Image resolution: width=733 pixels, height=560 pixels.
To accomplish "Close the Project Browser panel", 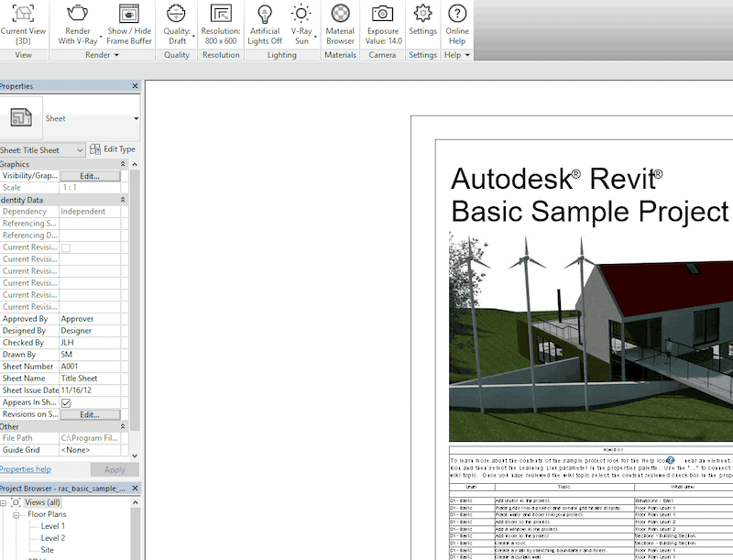I will [135, 488].
